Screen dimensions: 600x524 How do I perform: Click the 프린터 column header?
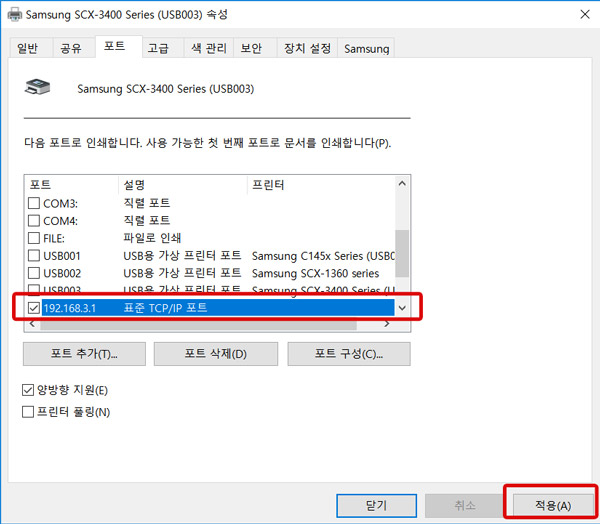coord(321,185)
